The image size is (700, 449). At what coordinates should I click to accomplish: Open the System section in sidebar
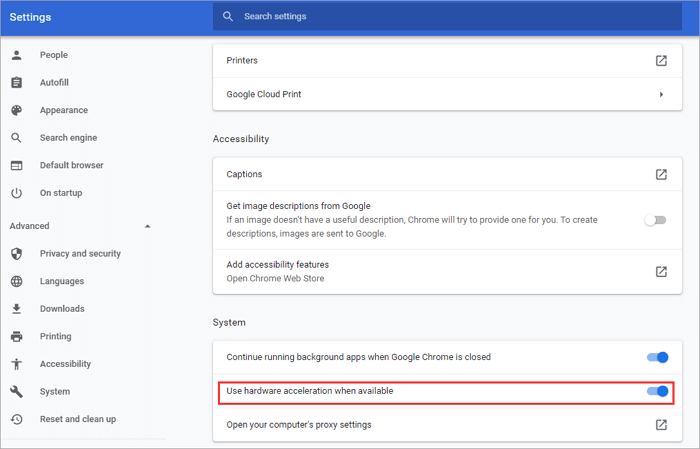(x=54, y=391)
